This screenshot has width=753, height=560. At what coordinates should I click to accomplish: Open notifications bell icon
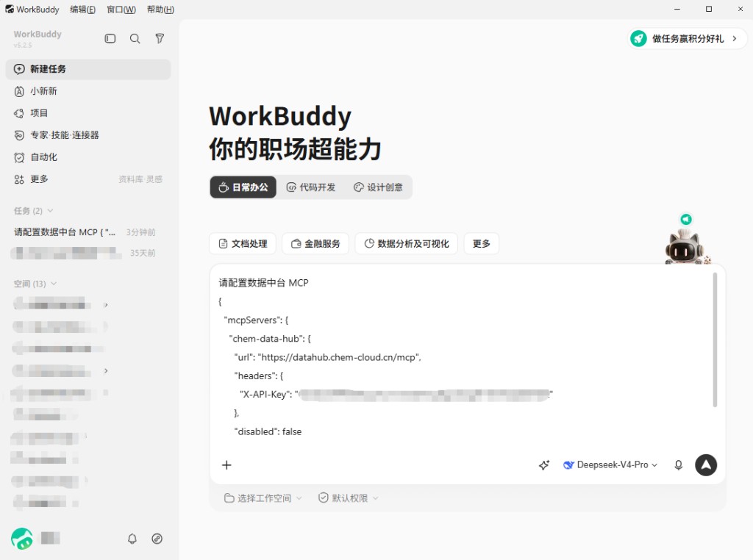(x=132, y=539)
